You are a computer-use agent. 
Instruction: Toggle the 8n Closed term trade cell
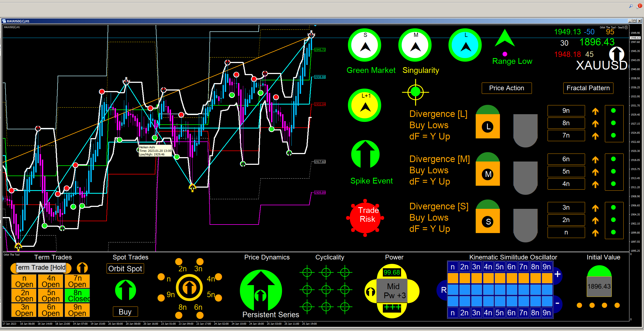coord(77,296)
